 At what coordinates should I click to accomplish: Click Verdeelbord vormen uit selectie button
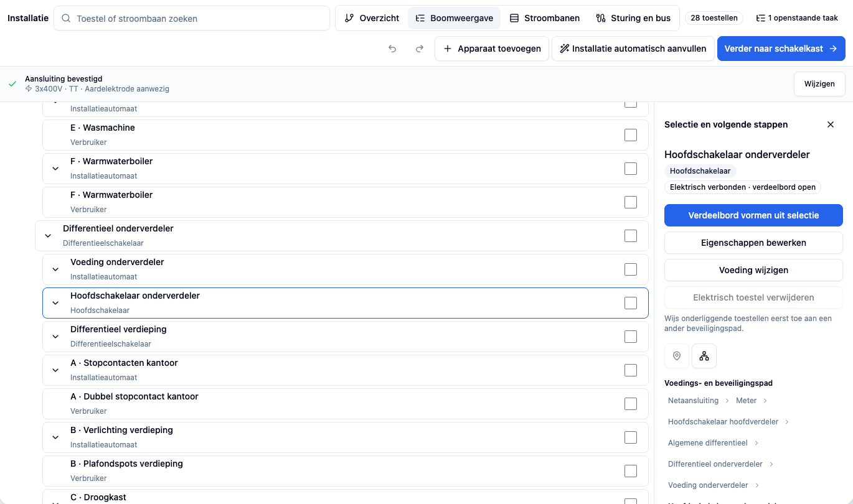[753, 215]
